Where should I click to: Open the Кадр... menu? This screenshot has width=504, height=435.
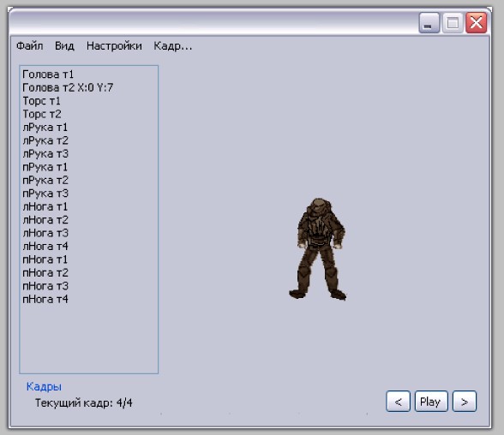172,46
